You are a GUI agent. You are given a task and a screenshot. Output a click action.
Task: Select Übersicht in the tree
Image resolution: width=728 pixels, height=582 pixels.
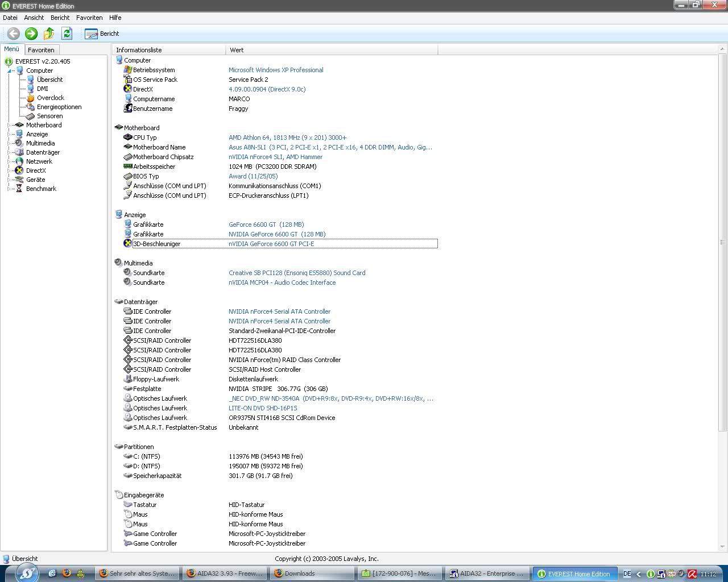[x=50, y=80]
